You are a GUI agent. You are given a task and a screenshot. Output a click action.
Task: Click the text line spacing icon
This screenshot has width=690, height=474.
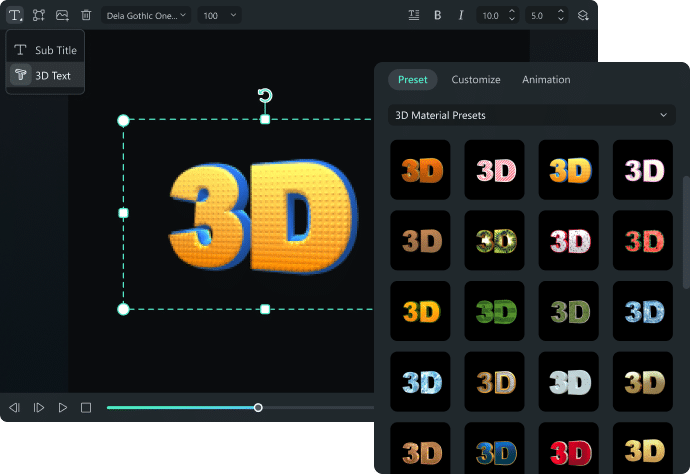pyautogui.click(x=414, y=15)
